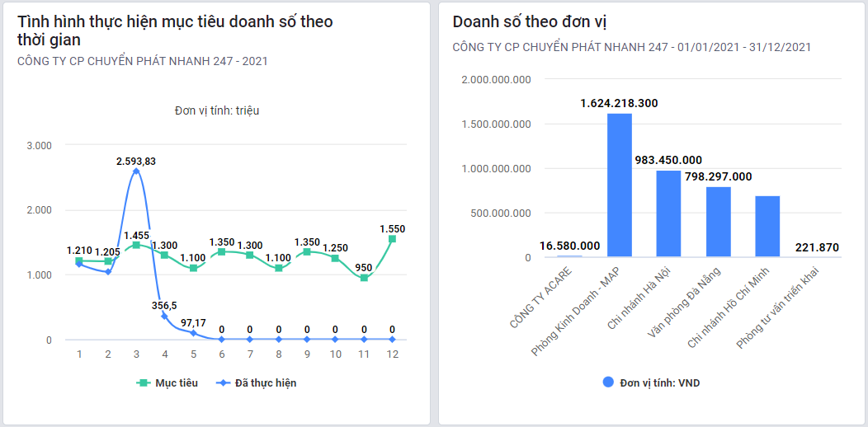Select the 983.450.000 bar value label

pyautogui.click(x=668, y=161)
